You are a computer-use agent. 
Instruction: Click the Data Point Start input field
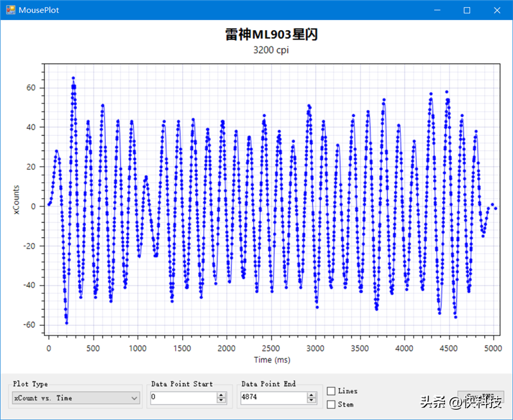(183, 398)
